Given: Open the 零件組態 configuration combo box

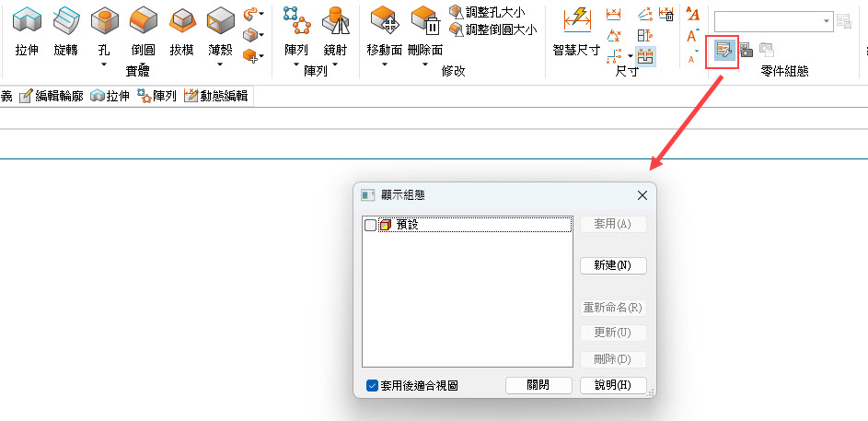Looking at the screenshot, I should [773, 20].
